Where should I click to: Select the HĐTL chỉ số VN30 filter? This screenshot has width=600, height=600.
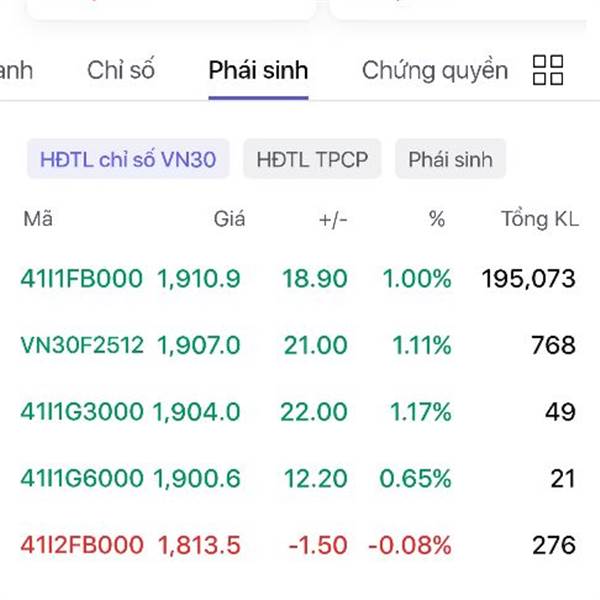click(x=128, y=159)
